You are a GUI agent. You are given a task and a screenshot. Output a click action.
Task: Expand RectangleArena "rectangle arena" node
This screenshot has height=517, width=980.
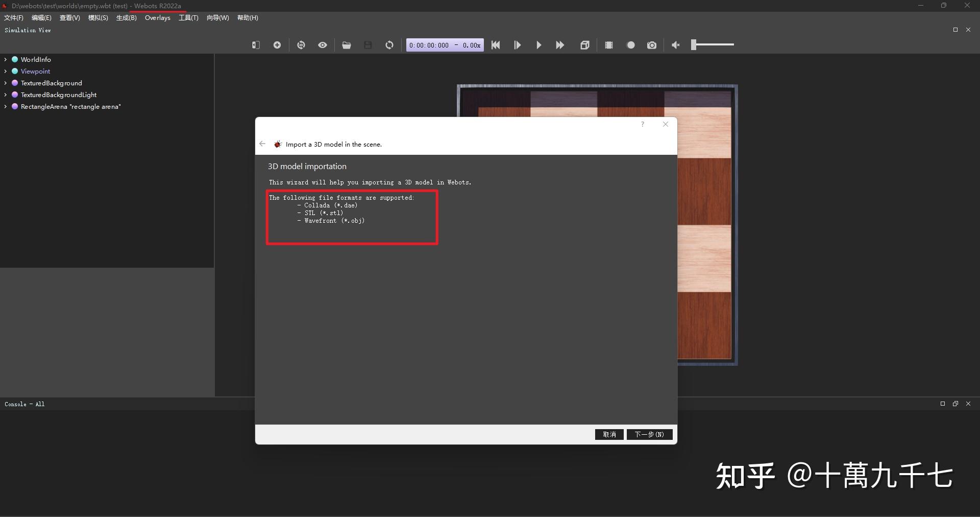[5, 107]
